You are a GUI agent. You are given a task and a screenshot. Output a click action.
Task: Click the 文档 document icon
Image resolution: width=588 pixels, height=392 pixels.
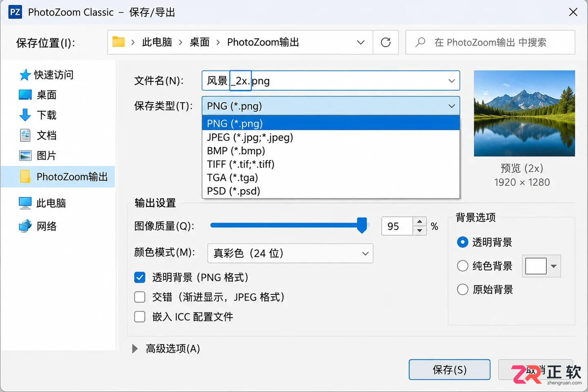(x=25, y=135)
